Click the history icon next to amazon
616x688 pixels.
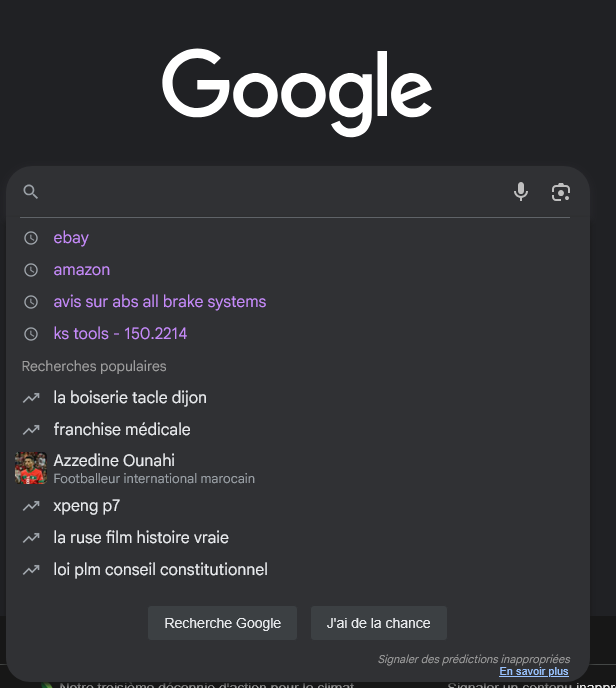tap(31, 270)
